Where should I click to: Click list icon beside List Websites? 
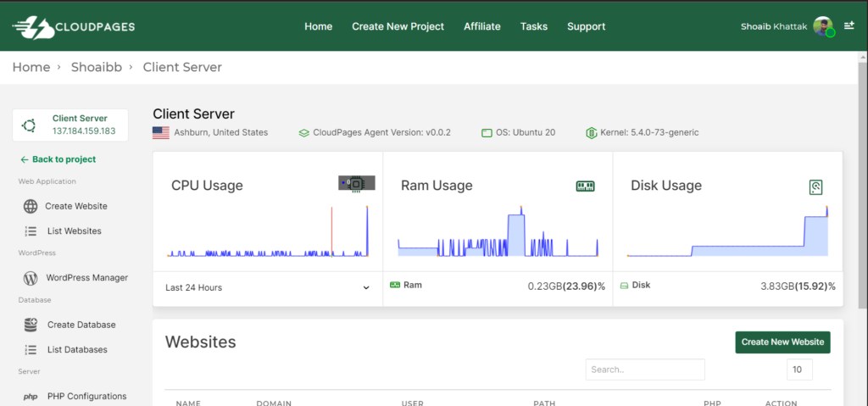[x=31, y=231]
